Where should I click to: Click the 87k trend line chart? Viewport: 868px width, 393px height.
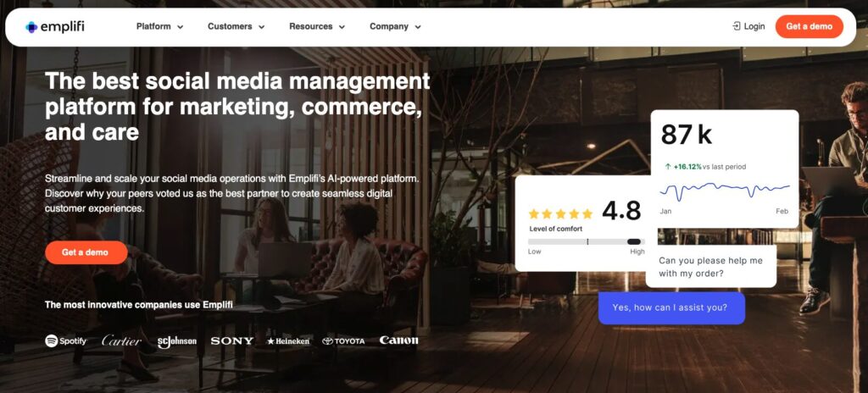(x=725, y=190)
